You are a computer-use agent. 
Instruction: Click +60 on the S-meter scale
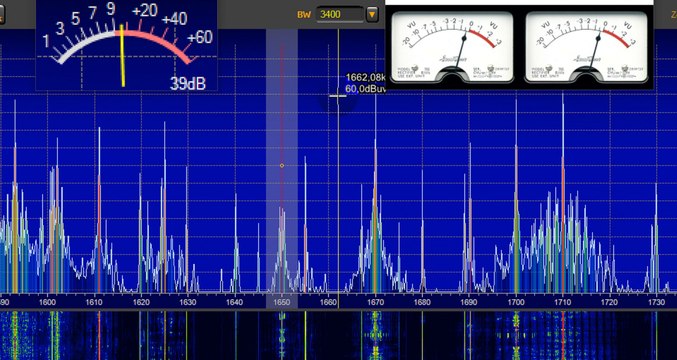tap(200, 38)
